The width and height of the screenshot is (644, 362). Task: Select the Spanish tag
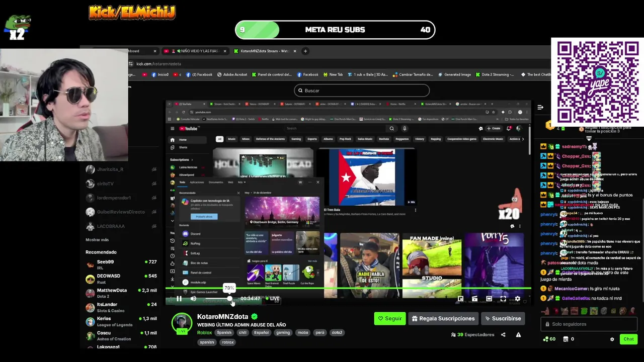pos(224,332)
